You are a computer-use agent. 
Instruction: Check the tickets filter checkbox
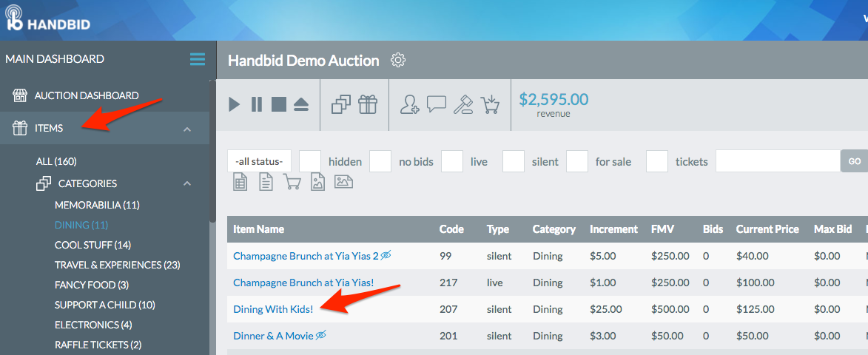[x=657, y=161]
